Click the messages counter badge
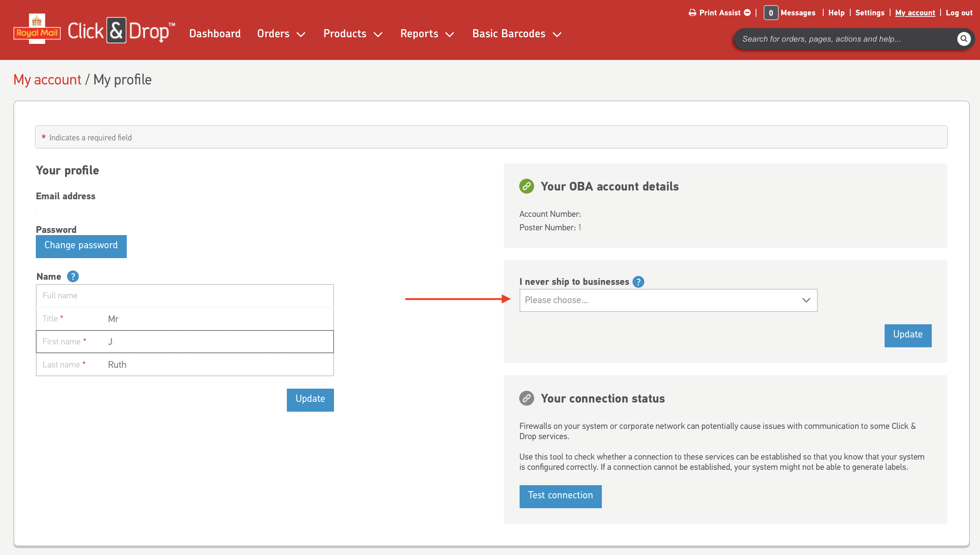980x555 pixels. point(771,13)
